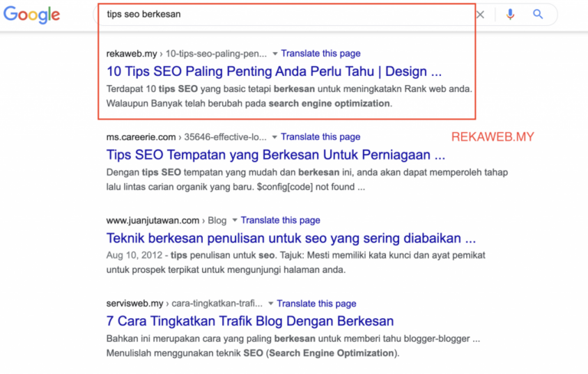Expand dropdown arrow next to servisweb.my URL

point(270,303)
